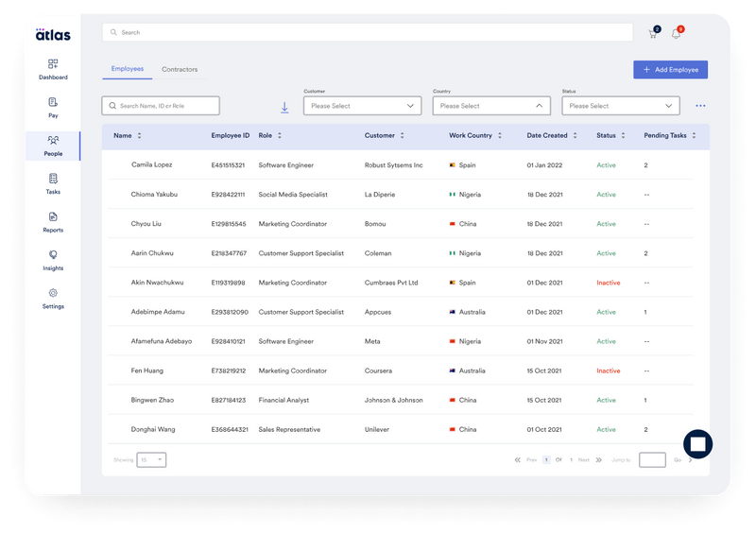Screen dimensions: 756x534
Task: Collapse the Country filter dropdown
Action: pos(491,106)
